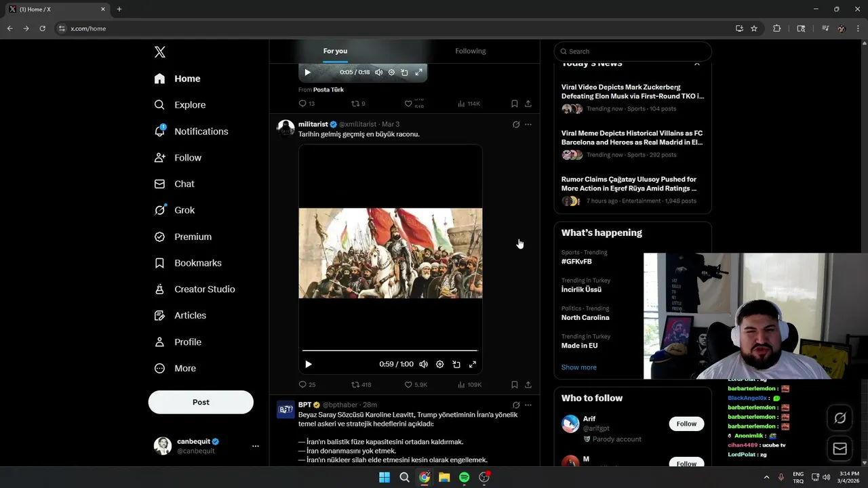Switch to the Following tab

tap(470, 51)
